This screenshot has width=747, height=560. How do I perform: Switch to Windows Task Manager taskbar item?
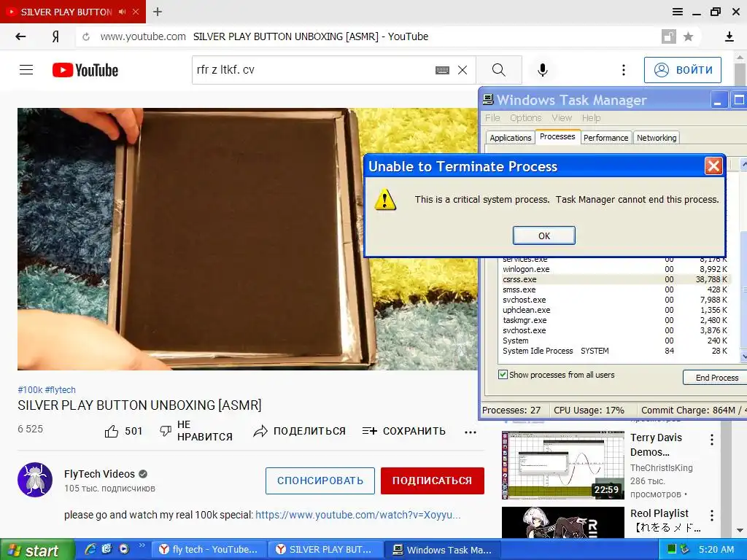[442, 550]
